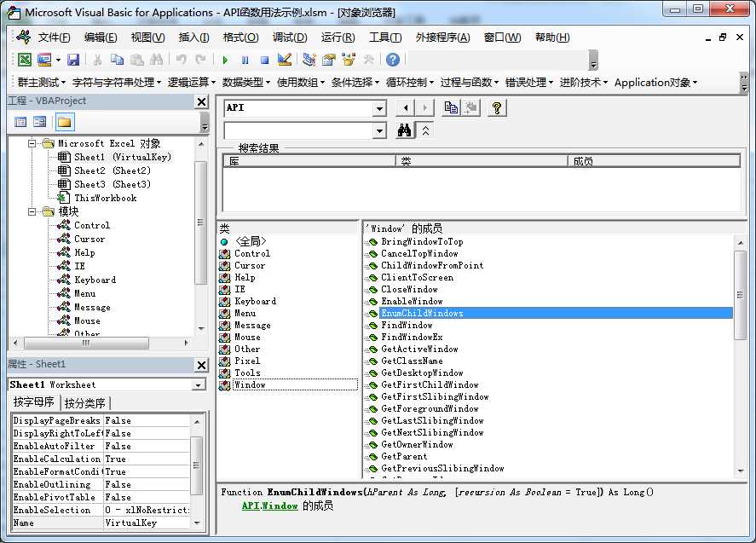Click the Copy icon in the standard toolbar

pyautogui.click(x=117, y=60)
